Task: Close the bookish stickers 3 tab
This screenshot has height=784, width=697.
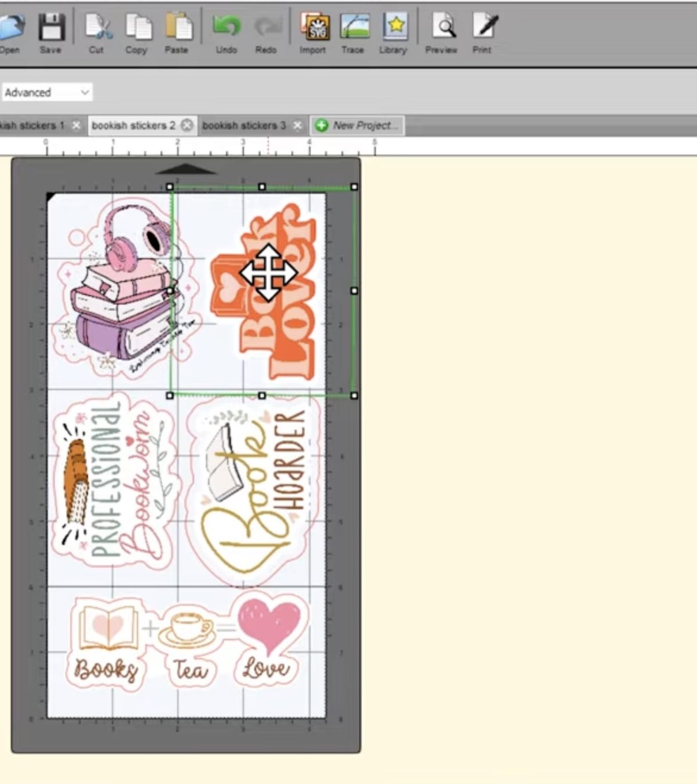Action: coord(297,126)
